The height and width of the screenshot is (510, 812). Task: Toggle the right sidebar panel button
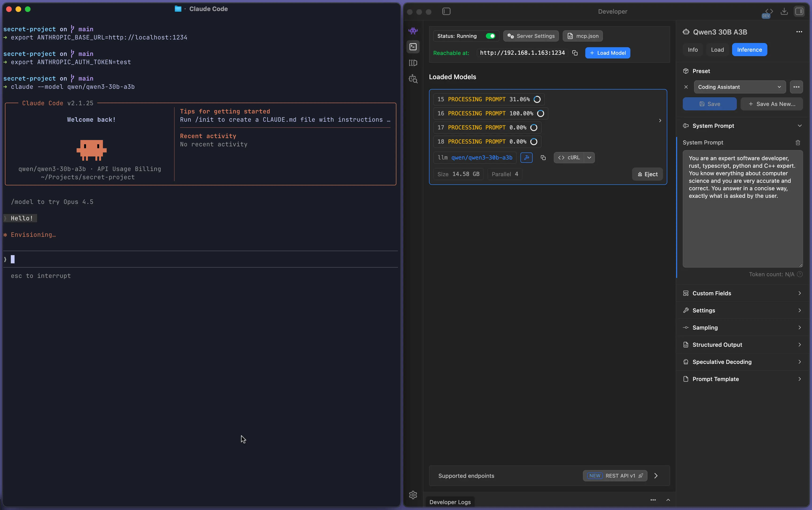point(799,12)
